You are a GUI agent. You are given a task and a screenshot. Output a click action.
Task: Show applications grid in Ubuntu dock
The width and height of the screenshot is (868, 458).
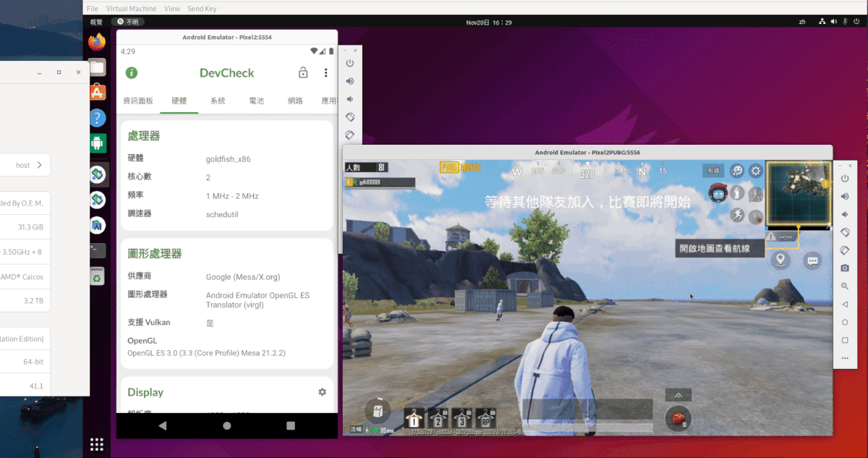96,444
